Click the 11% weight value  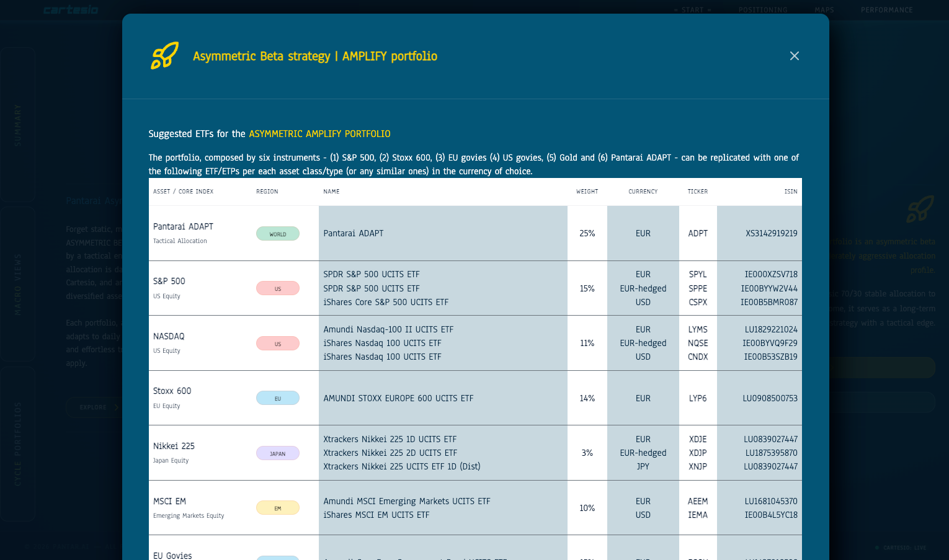(587, 344)
